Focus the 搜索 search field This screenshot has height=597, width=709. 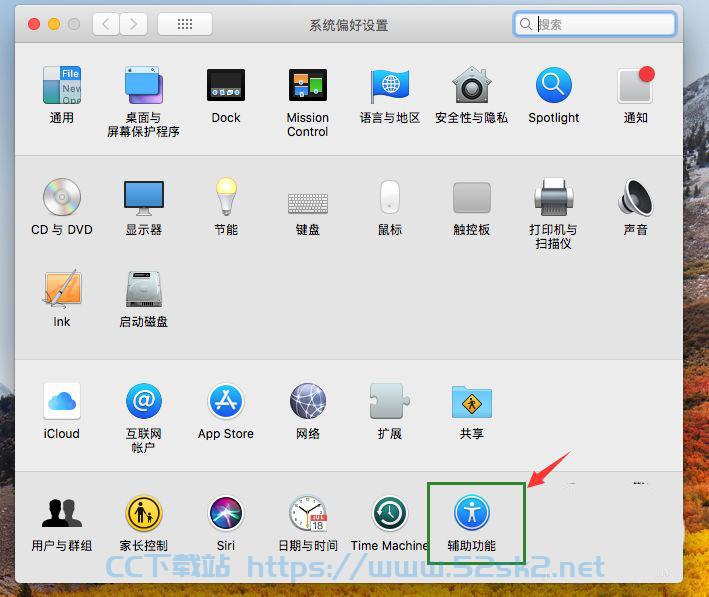pos(595,24)
